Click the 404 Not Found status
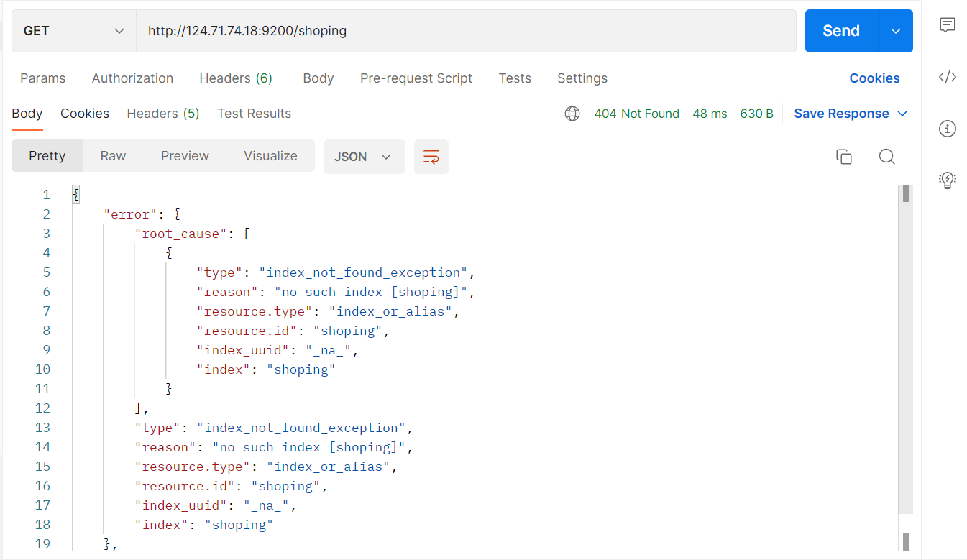The height and width of the screenshot is (560, 967). click(x=637, y=114)
